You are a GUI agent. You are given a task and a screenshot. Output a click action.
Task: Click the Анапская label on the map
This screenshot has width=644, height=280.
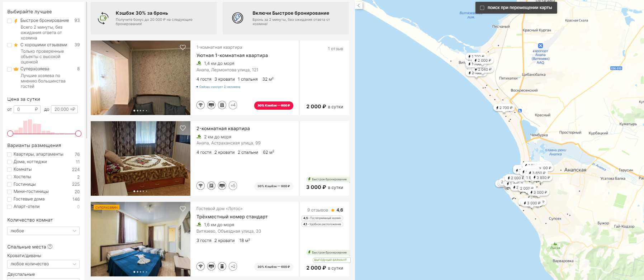575,170
